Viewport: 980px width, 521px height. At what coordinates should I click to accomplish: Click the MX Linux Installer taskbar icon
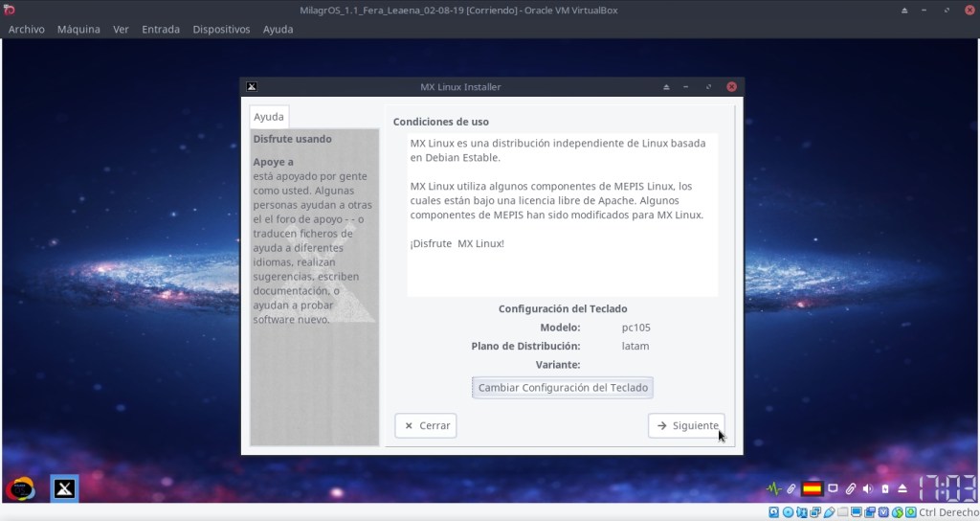point(64,488)
